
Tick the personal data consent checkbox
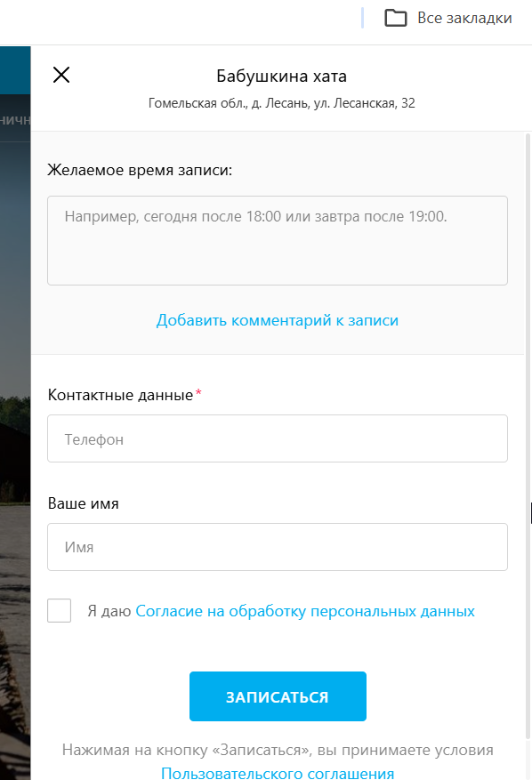point(60,610)
